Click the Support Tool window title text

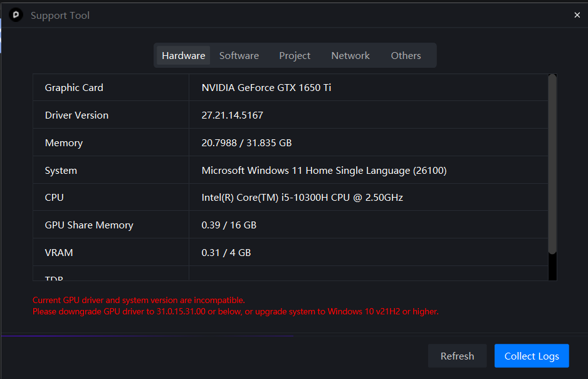(60, 15)
